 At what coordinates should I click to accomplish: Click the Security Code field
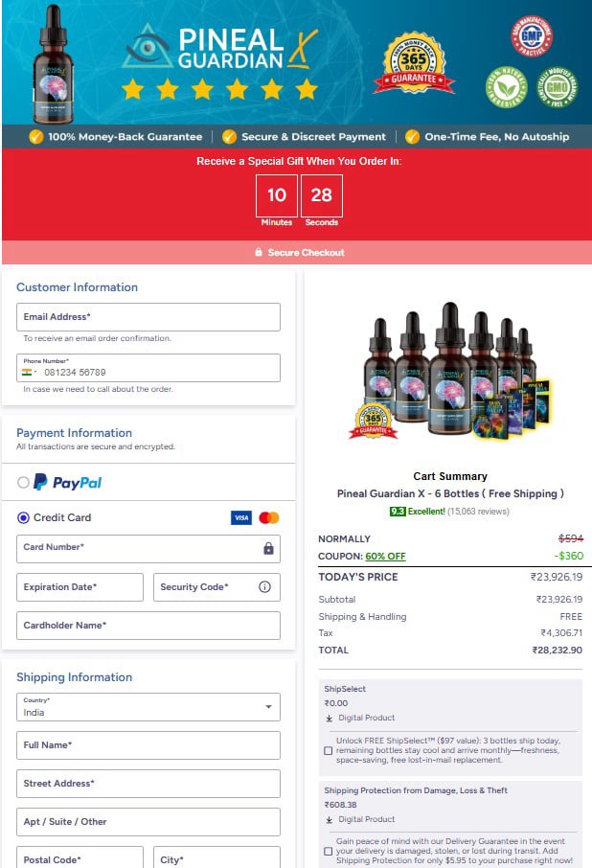[216, 586]
